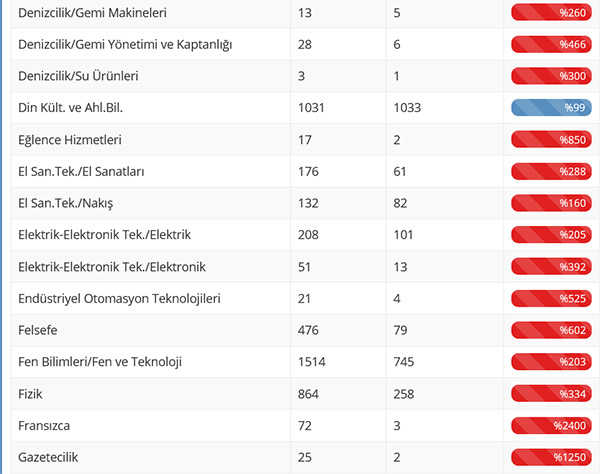Select the Denizcilik/Gemi Makineleri row label
Screen dimensions: 600x474
click(92, 13)
